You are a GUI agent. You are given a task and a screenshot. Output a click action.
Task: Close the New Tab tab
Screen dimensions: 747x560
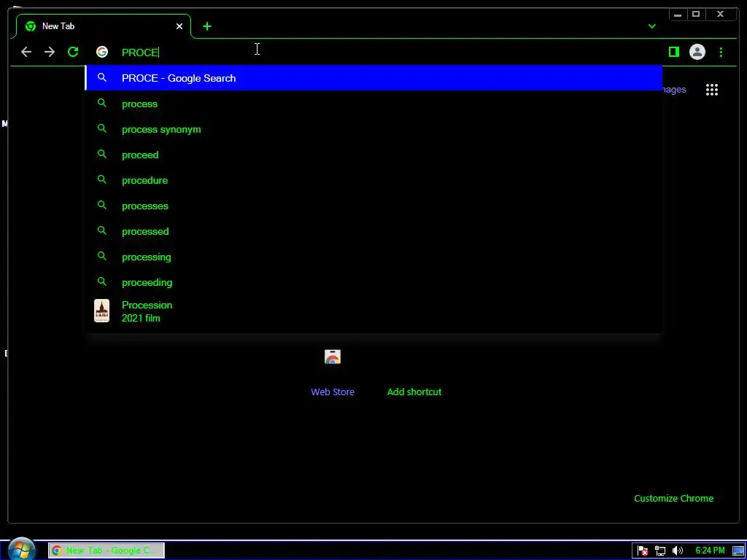pyautogui.click(x=179, y=26)
